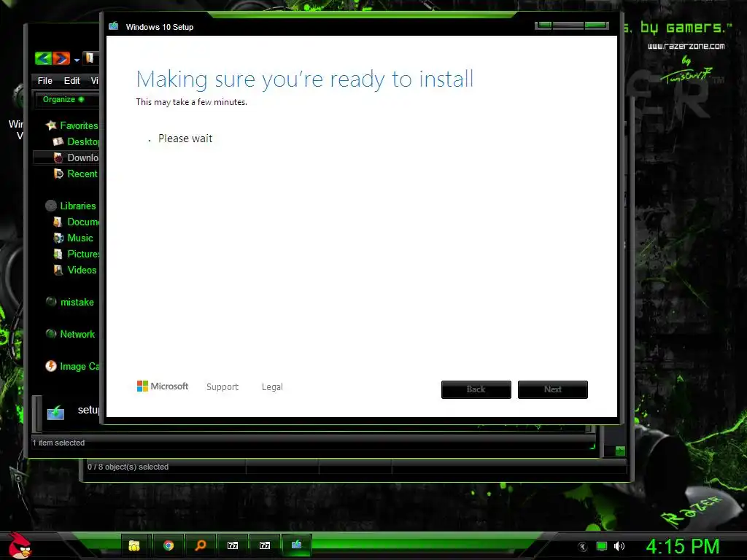Viewport: 747px width, 560px height.
Task: Switch to Windows 10 Setup taskbar button
Action: tap(297, 545)
